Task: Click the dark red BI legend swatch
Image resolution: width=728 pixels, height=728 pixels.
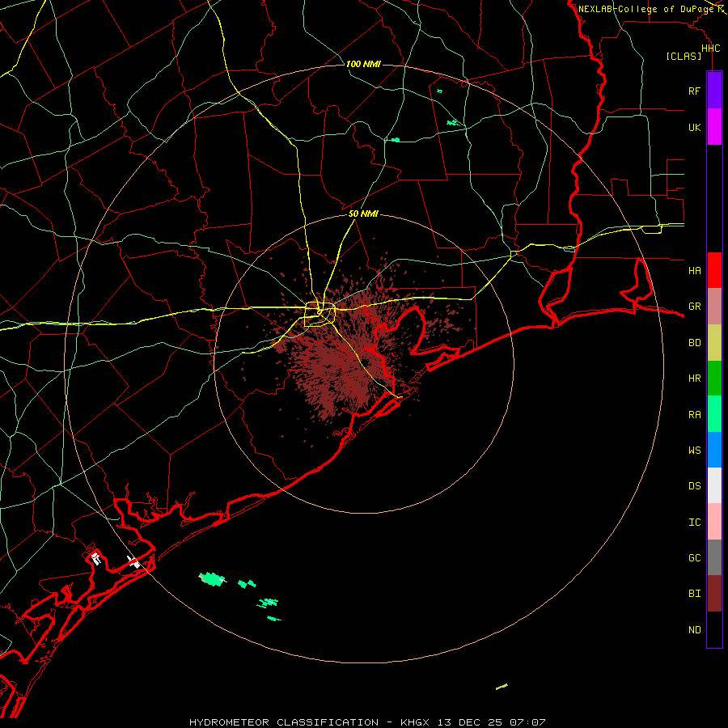Action: (714, 594)
